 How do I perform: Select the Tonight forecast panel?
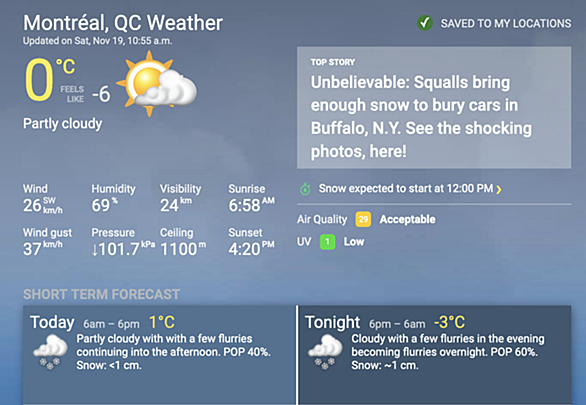(x=435, y=355)
